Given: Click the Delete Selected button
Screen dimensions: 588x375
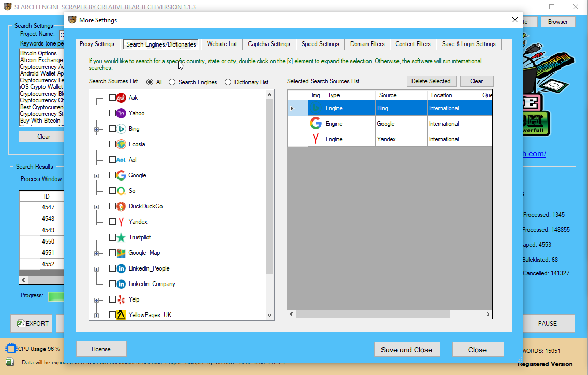Looking at the screenshot, I should coord(431,81).
